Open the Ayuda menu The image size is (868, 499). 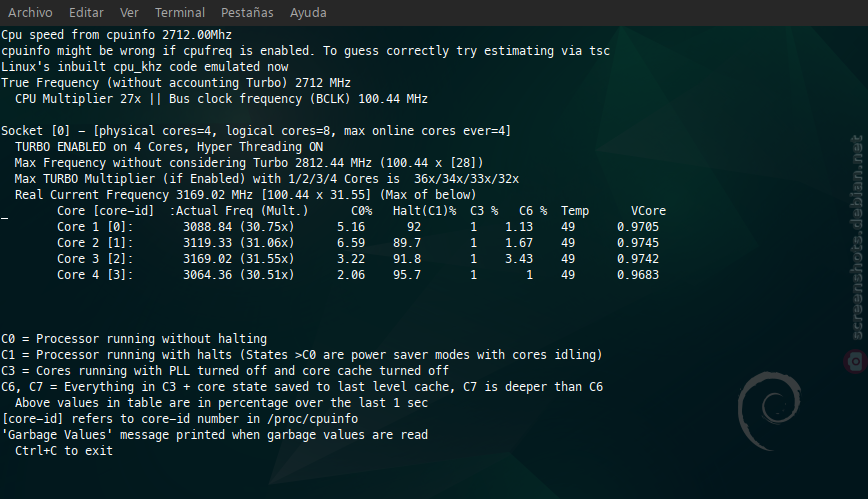pyautogui.click(x=308, y=12)
